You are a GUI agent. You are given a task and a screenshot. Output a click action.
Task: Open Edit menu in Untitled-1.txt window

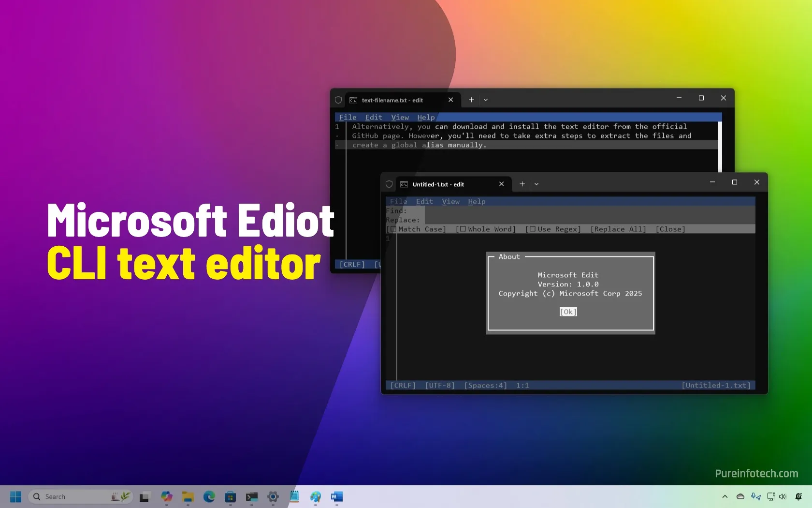(x=424, y=202)
